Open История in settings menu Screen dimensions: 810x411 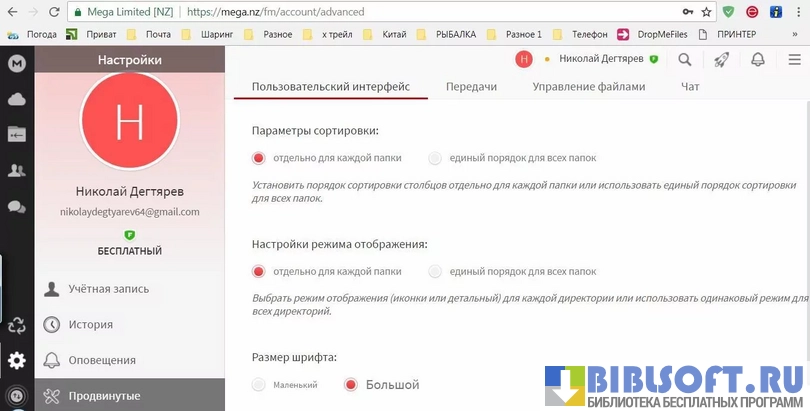point(90,325)
